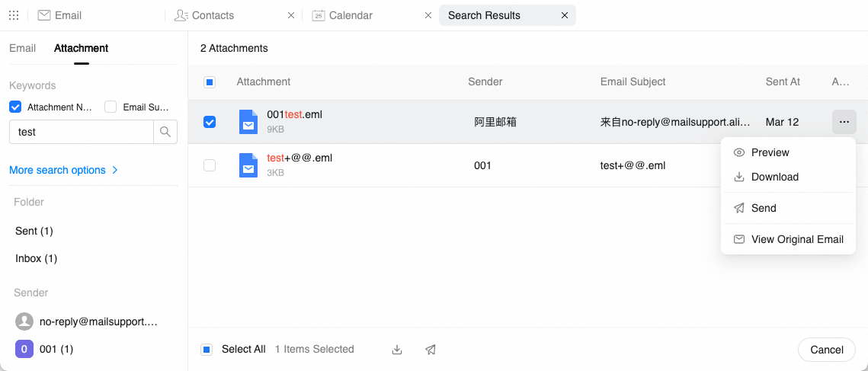This screenshot has height=371, width=868.
Task: Uncheck the 001test.eml row checkbox
Action: [210, 122]
